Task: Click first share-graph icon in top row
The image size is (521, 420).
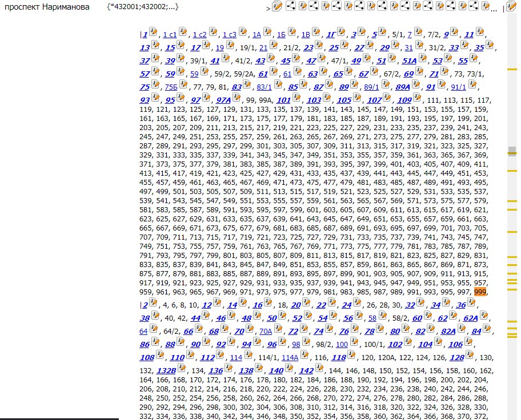Action: [x=290, y=6]
